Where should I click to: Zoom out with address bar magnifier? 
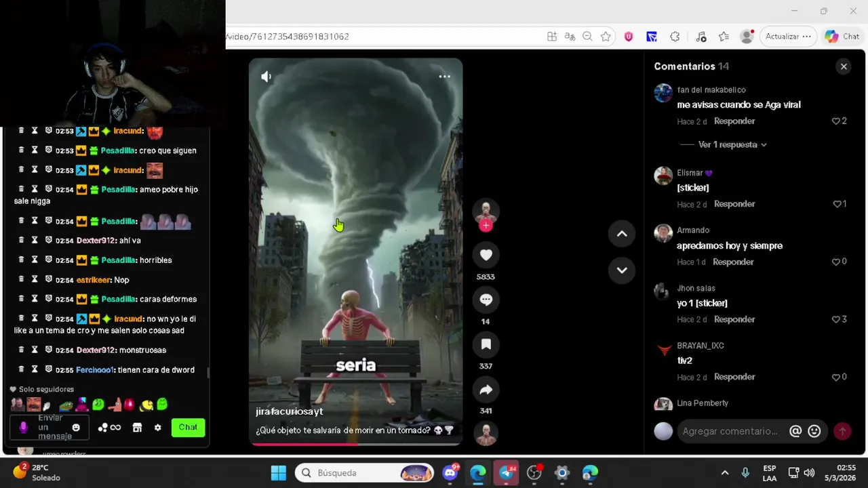coord(587,37)
